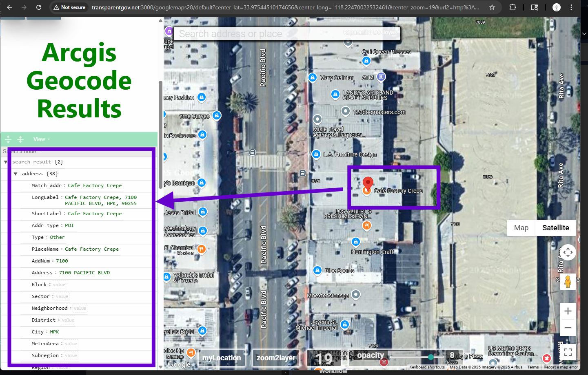588x375 pixels.
Task: Select the Huntington Craft shop marker
Action: click(x=356, y=242)
